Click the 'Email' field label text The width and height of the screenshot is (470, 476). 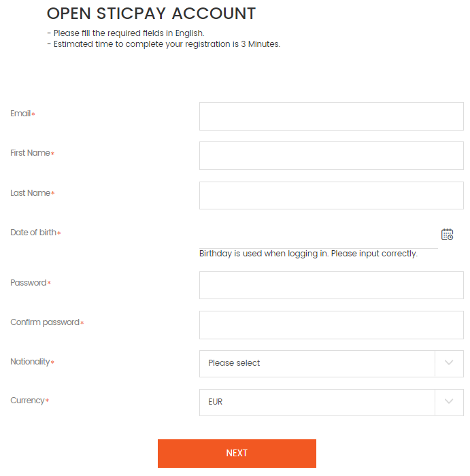(x=20, y=114)
